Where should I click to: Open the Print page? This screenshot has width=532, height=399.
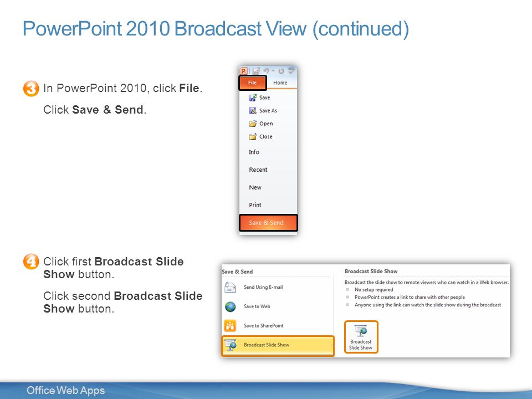255,205
